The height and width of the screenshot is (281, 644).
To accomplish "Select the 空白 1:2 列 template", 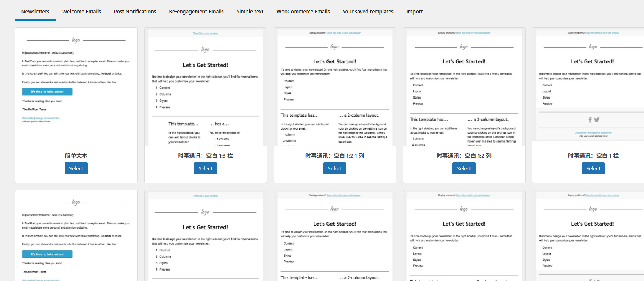I will tap(464, 168).
